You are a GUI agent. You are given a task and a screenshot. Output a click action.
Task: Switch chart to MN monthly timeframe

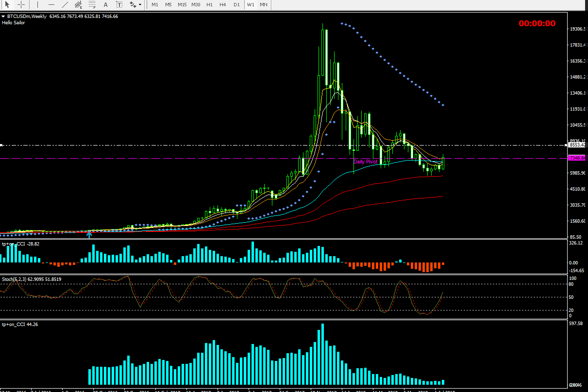pos(263,4)
